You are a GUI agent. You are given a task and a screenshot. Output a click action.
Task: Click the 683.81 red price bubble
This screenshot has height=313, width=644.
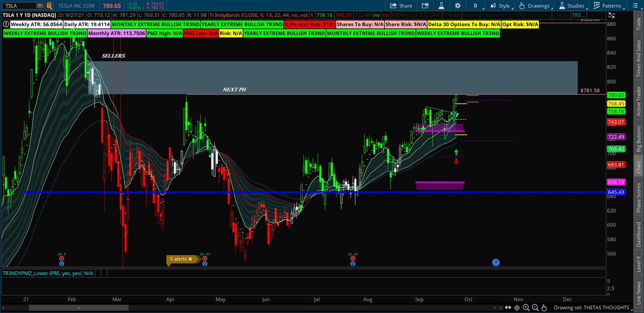tap(615, 164)
